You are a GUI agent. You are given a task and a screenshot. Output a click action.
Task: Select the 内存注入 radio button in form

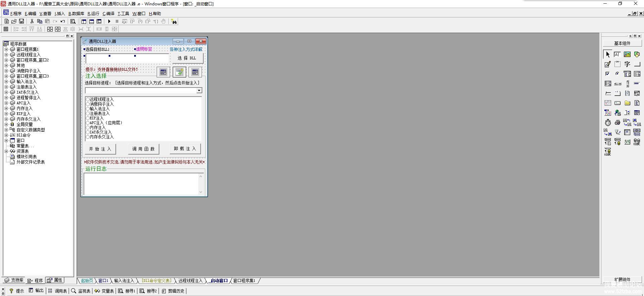[96, 127]
